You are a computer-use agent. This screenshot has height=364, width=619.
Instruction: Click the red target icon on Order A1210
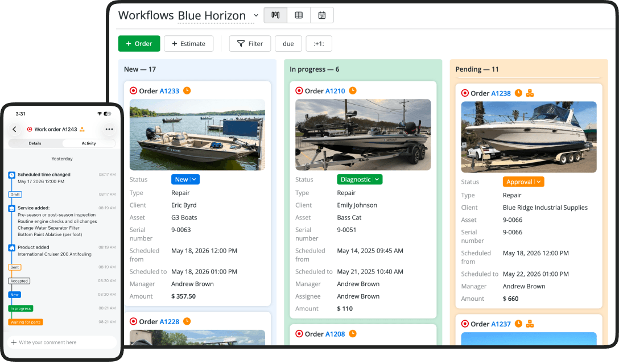click(299, 91)
